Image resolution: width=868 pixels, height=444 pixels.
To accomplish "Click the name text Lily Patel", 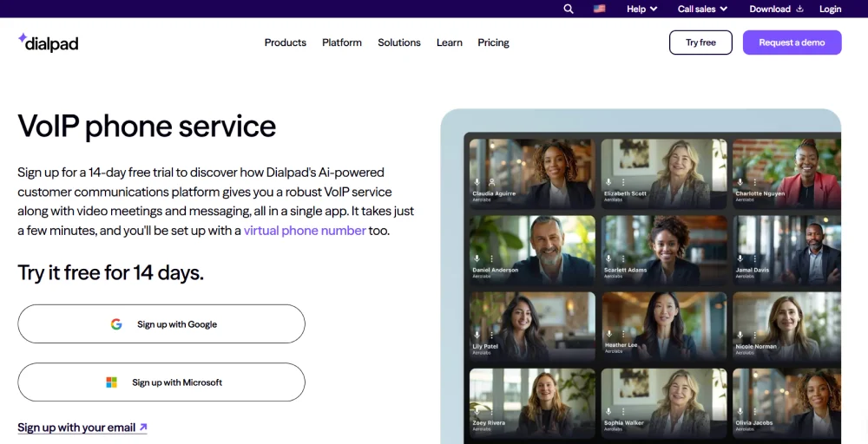I will [x=485, y=346].
